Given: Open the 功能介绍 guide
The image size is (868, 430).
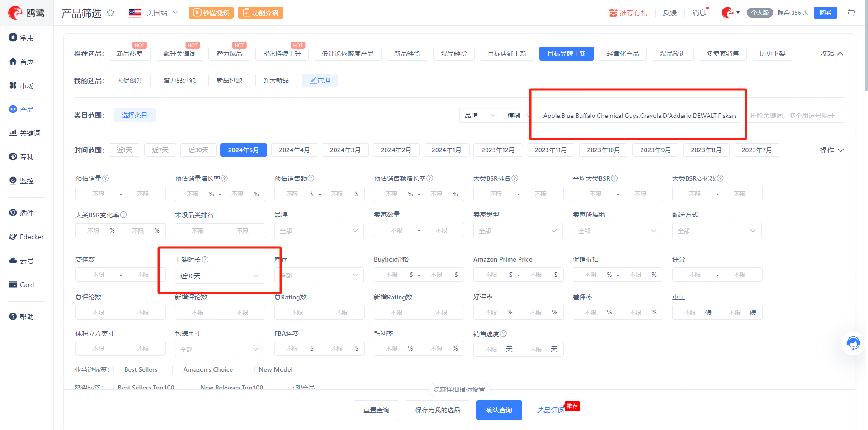Looking at the screenshot, I should pos(260,13).
